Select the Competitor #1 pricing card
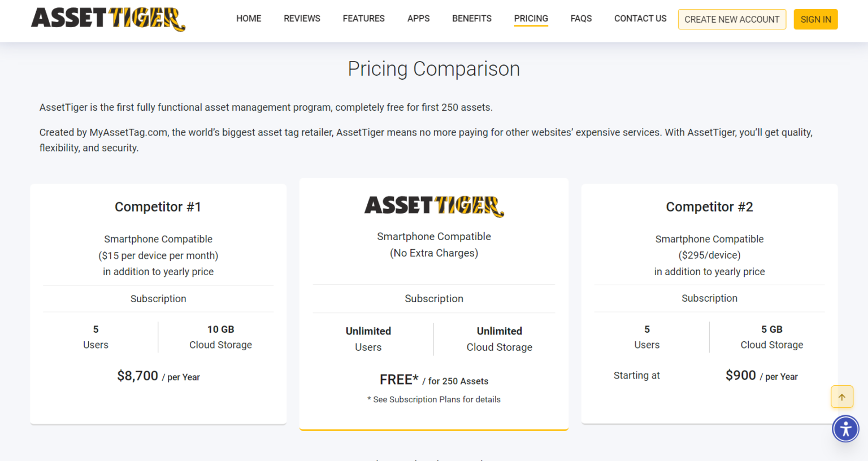The image size is (868, 461). [x=158, y=303]
